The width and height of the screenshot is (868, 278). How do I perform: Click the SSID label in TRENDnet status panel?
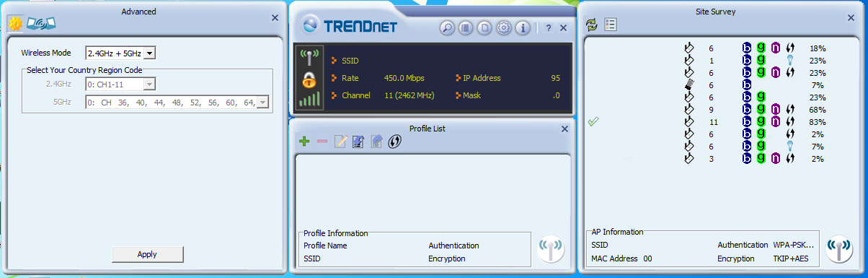coord(350,61)
